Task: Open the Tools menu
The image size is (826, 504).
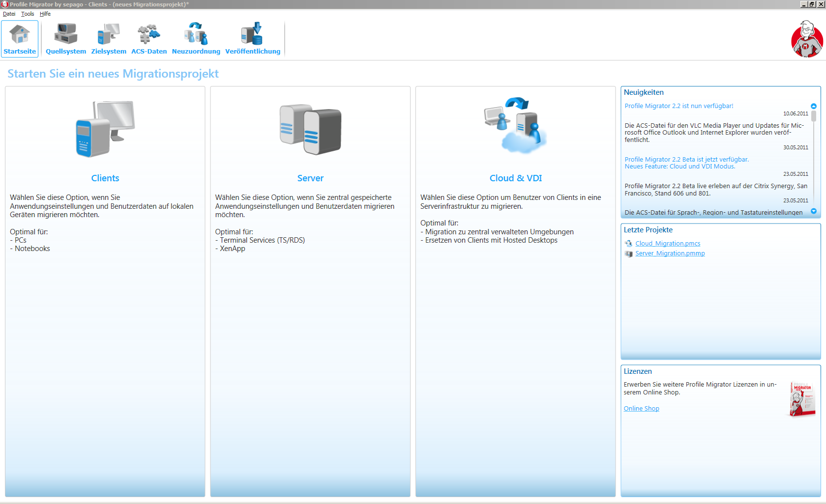Action: [x=28, y=14]
